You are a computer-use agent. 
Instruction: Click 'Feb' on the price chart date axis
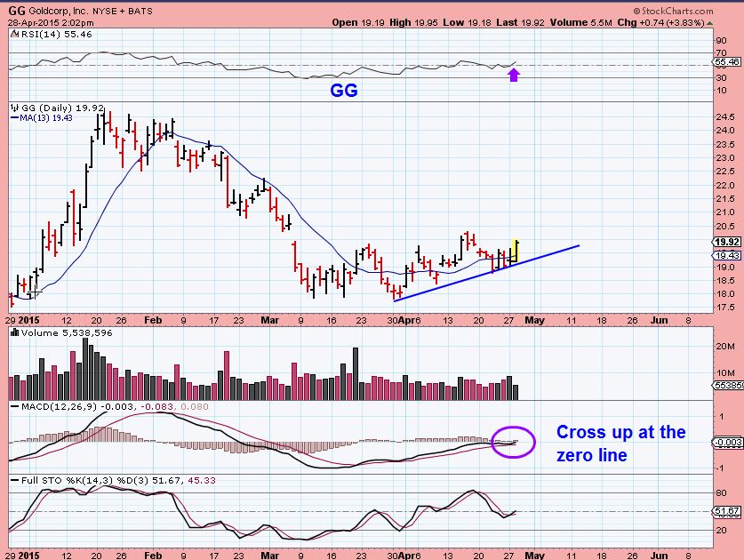coord(153,320)
